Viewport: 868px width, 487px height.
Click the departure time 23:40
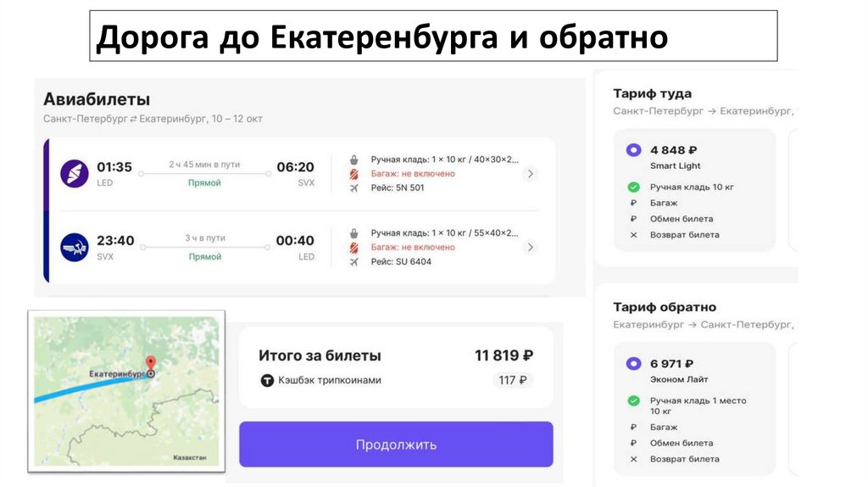115,241
